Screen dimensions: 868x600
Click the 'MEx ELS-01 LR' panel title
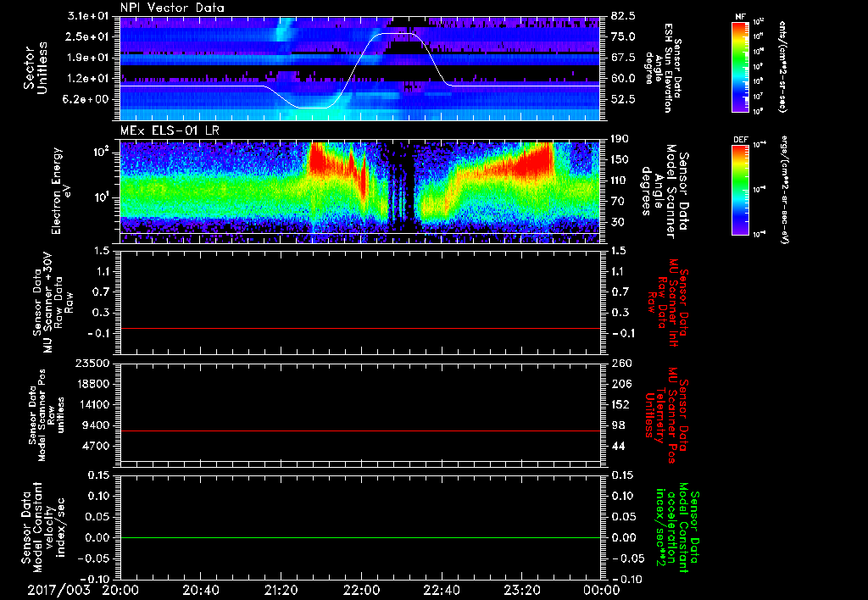pyautogui.click(x=169, y=131)
